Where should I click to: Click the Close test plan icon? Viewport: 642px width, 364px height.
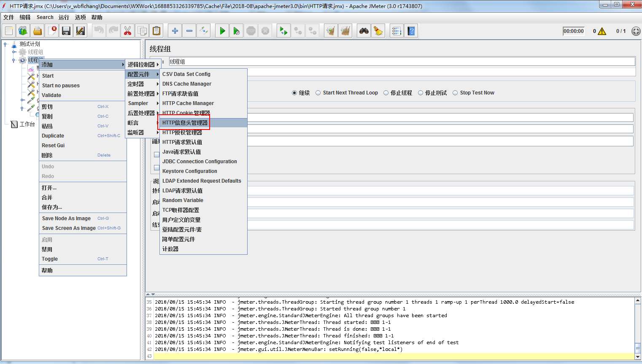[x=52, y=31]
